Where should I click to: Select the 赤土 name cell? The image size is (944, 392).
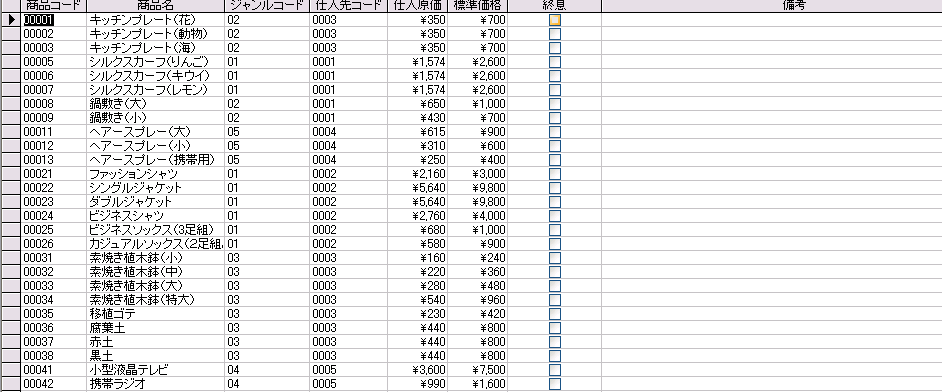[x=155, y=341]
